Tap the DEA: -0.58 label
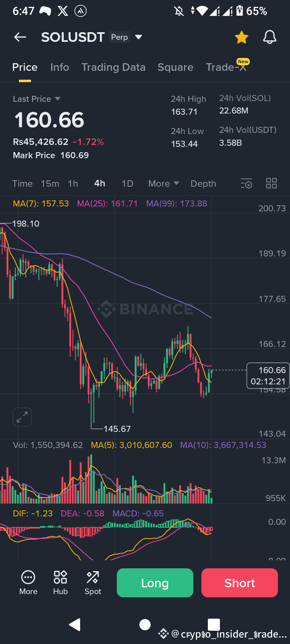 [83, 514]
